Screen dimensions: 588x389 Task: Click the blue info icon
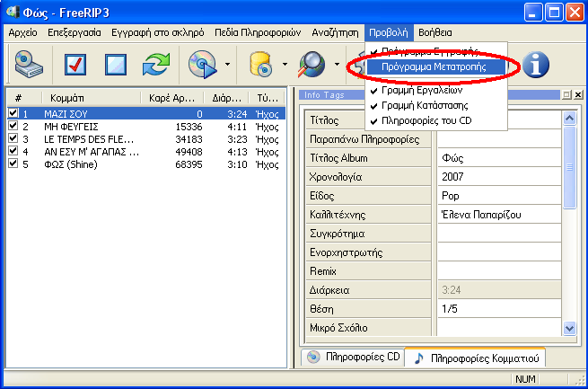point(536,65)
